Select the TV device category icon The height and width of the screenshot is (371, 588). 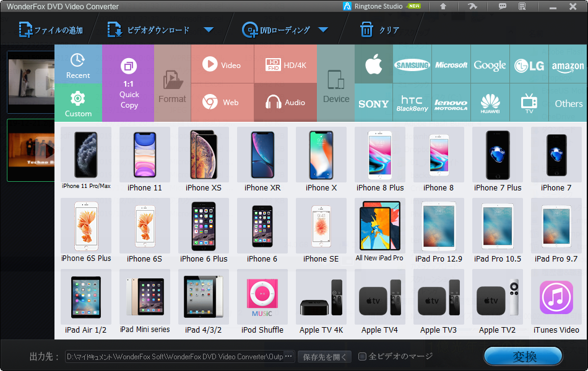tap(529, 103)
